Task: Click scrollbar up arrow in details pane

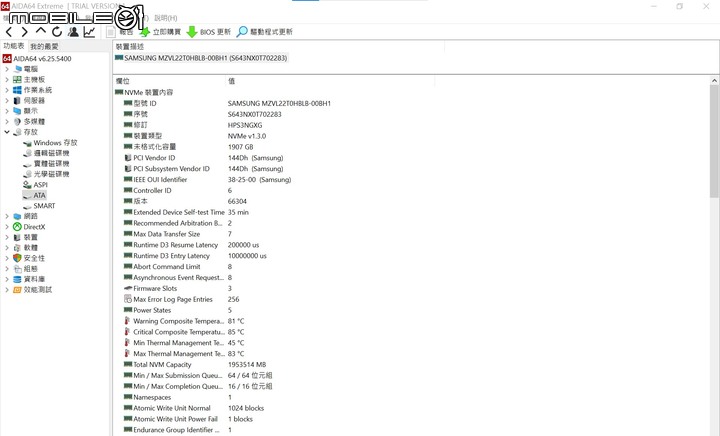Action: coord(714,81)
